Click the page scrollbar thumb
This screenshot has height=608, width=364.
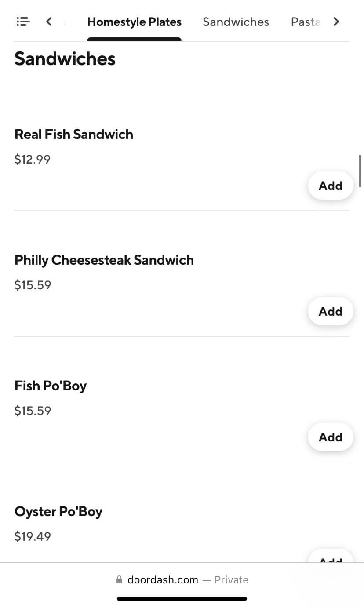coord(360,171)
